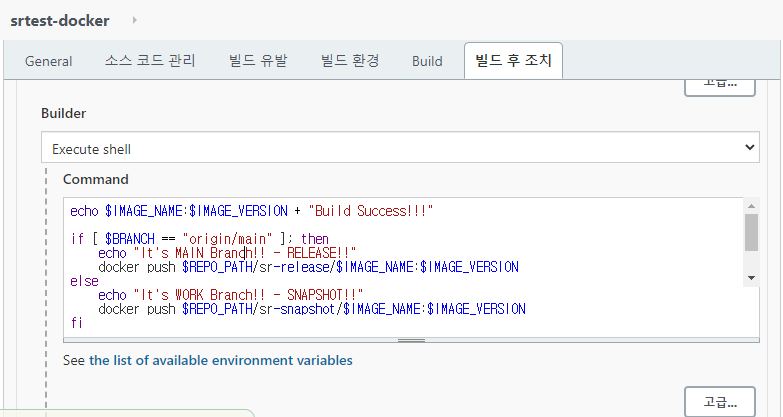The width and height of the screenshot is (783, 417).
Task: Click the partially hidden 고급... button above Builder
Action: [x=720, y=87]
